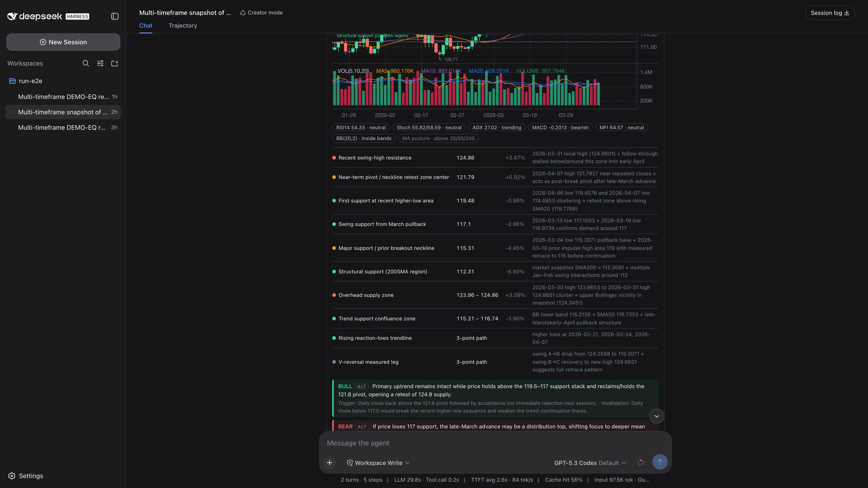Select Rising reaction-lows trendline row
Image resolution: width=868 pixels, height=488 pixels.
[x=495, y=338]
